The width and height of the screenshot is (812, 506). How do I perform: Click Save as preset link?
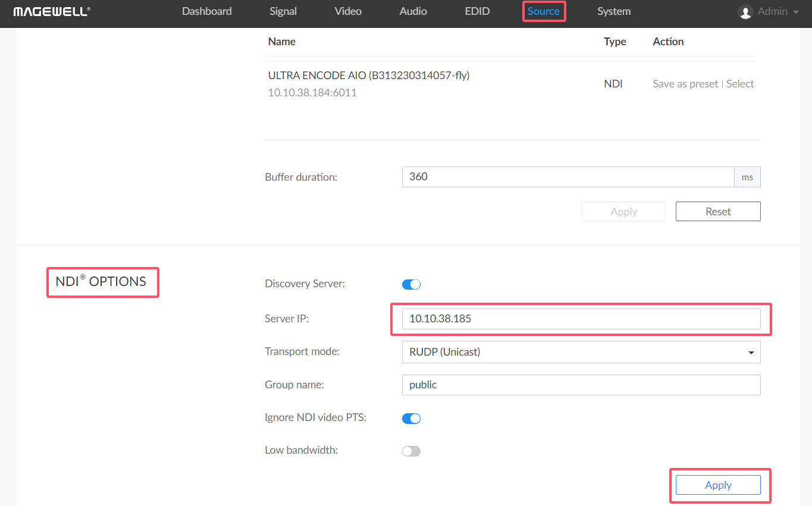point(685,84)
